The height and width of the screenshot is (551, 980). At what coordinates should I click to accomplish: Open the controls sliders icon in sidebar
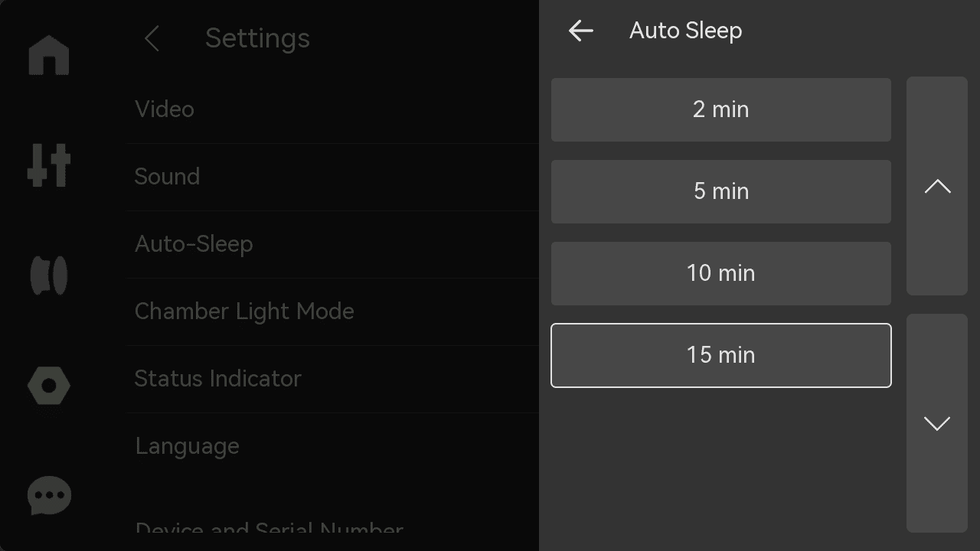(49, 165)
